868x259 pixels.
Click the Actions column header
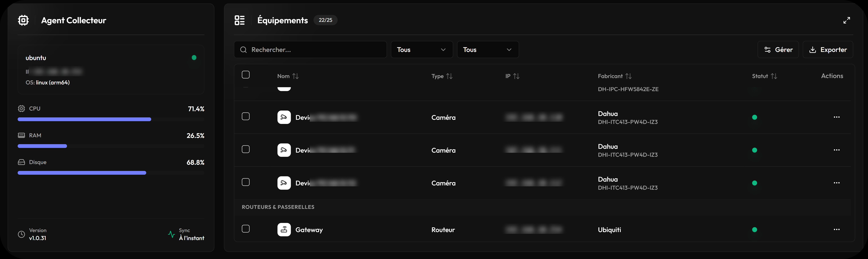(832, 76)
